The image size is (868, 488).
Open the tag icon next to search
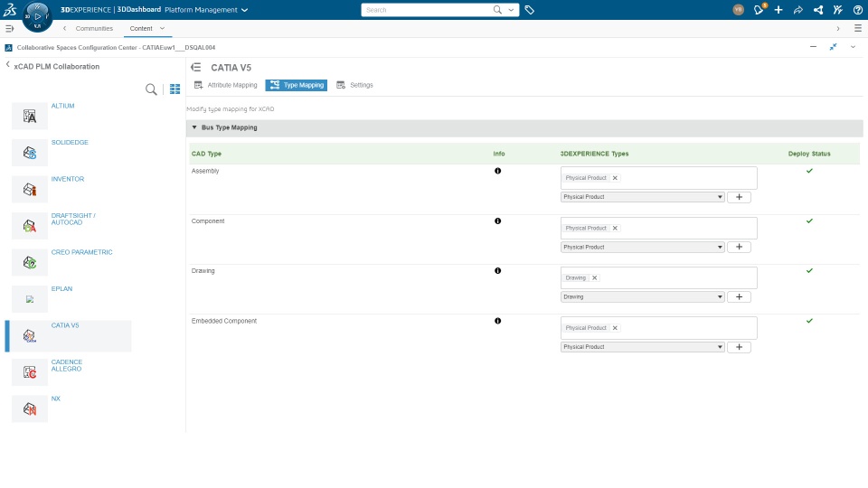[529, 10]
